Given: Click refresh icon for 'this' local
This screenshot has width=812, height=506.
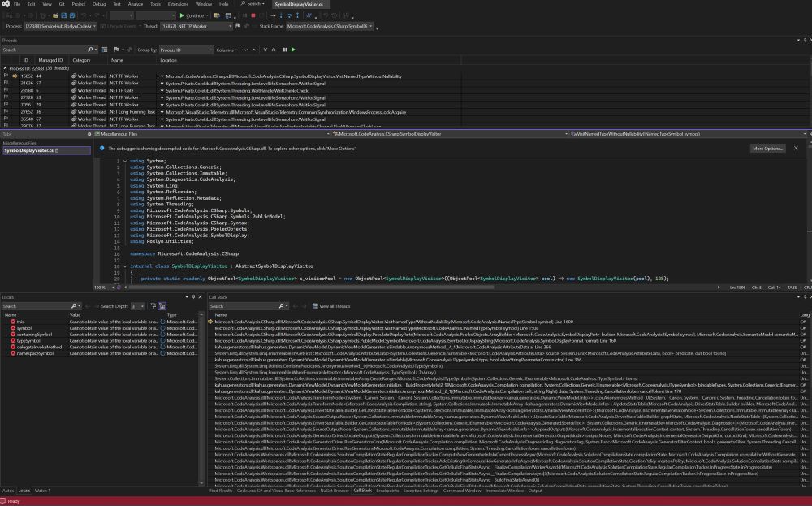Looking at the screenshot, I should [162, 322].
